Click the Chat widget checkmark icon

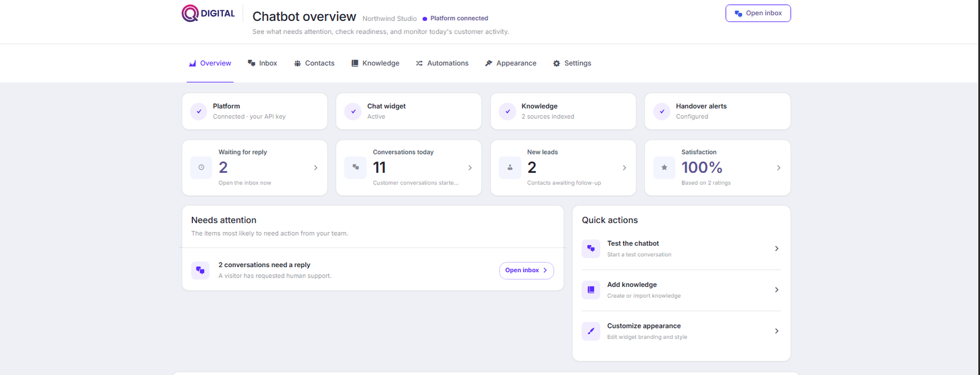click(353, 112)
